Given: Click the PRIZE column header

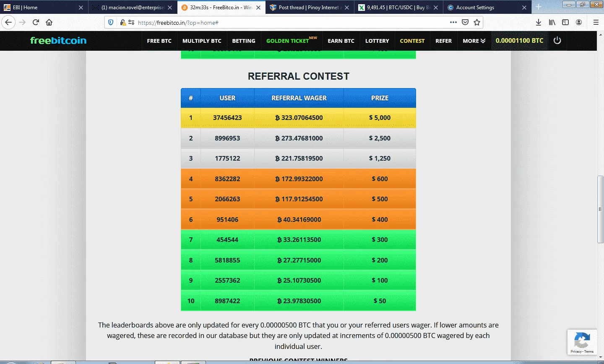Looking at the screenshot, I should coord(380,98).
